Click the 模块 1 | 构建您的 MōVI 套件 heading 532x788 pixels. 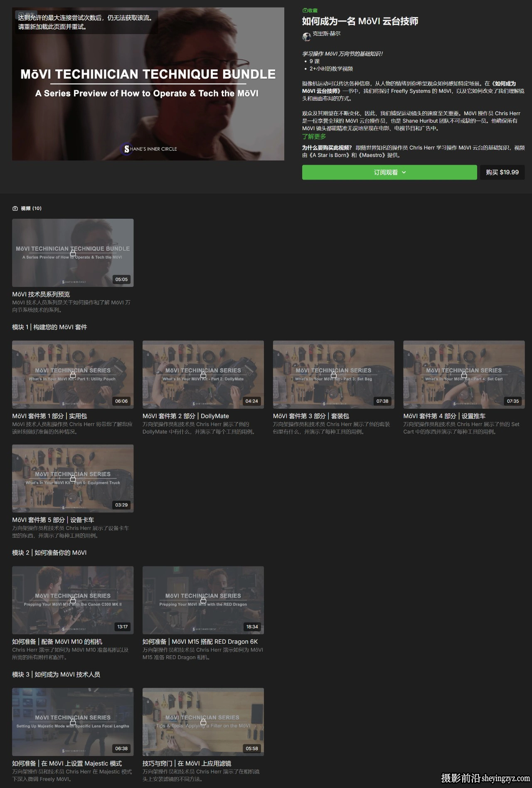[x=49, y=327]
